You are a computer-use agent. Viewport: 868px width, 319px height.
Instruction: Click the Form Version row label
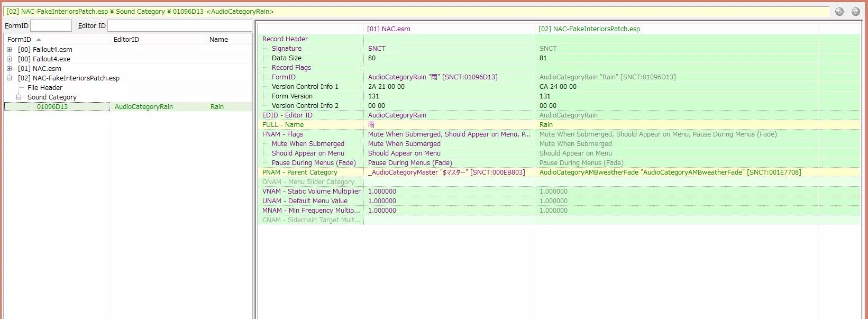click(x=292, y=96)
